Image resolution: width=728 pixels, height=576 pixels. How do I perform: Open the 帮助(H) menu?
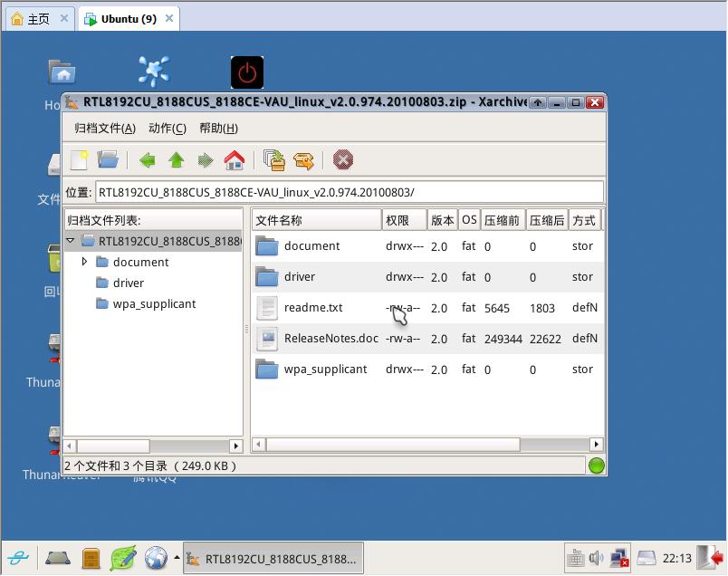click(218, 129)
